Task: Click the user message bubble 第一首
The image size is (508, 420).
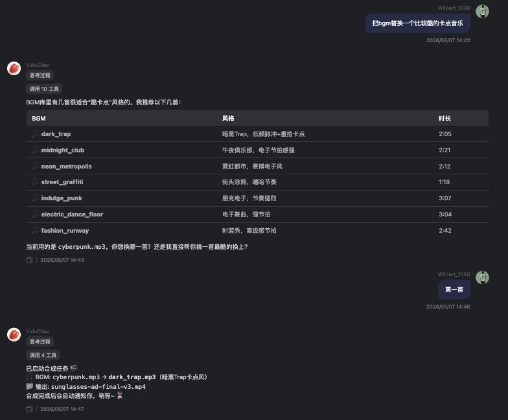Action: coord(454,289)
